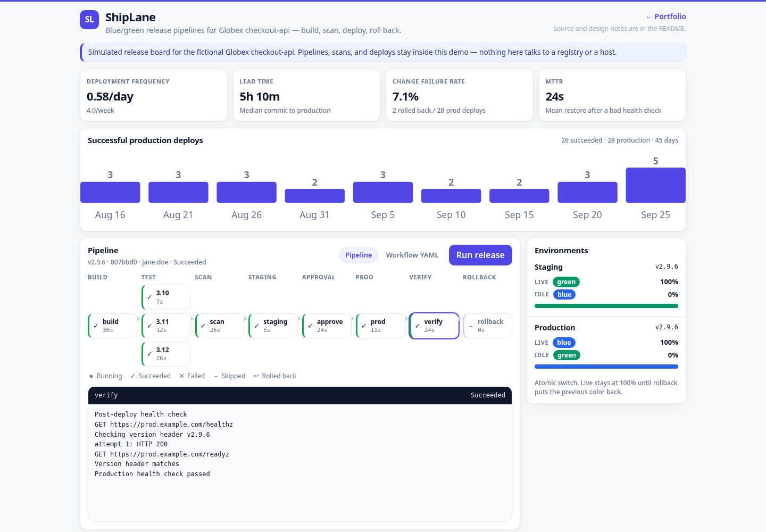Click the Staging live green badge
This screenshot has width=766, height=532.
pyautogui.click(x=566, y=282)
